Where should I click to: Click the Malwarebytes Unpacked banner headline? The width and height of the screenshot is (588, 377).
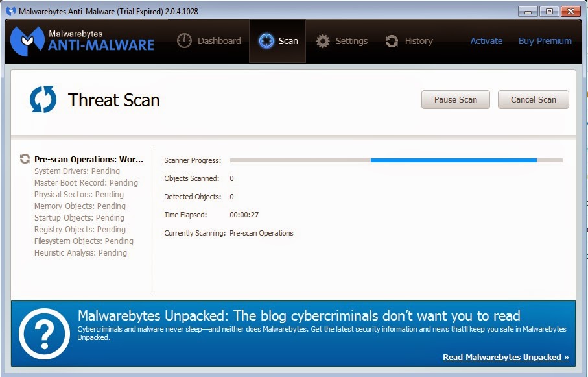(299, 315)
